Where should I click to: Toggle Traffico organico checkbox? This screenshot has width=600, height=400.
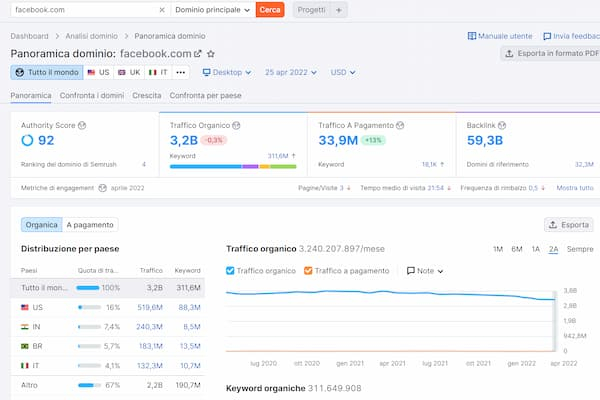click(x=230, y=271)
